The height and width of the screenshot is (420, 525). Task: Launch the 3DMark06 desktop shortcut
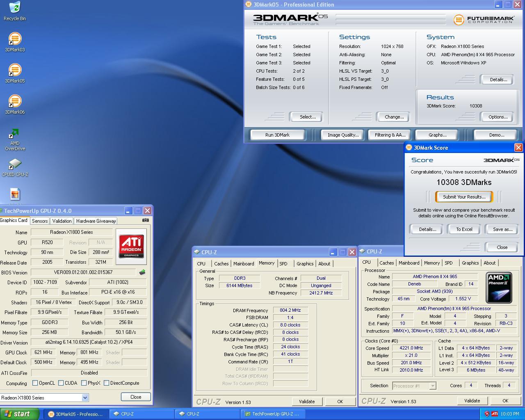click(15, 105)
